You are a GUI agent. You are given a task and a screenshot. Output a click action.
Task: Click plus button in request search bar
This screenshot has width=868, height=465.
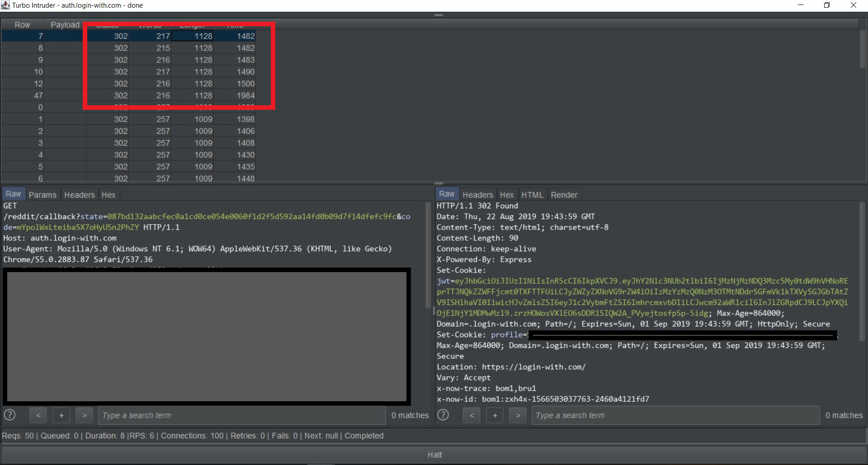click(x=61, y=415)
